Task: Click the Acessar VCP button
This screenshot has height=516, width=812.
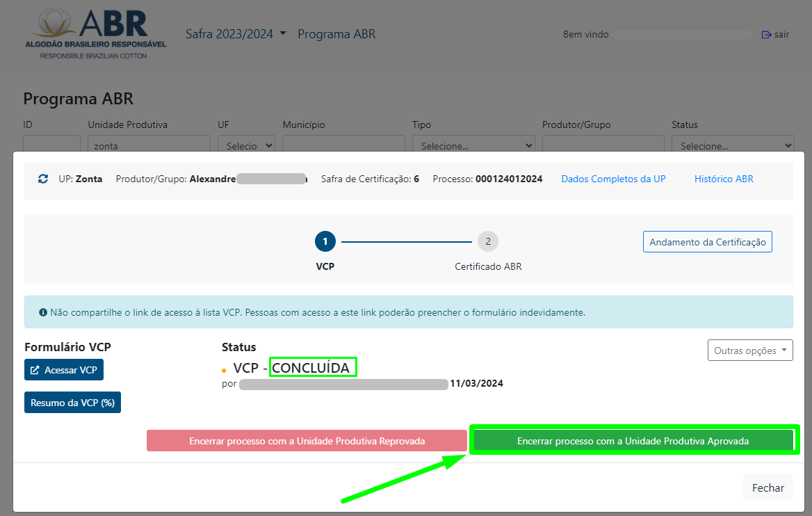Action: coord(64,370)
